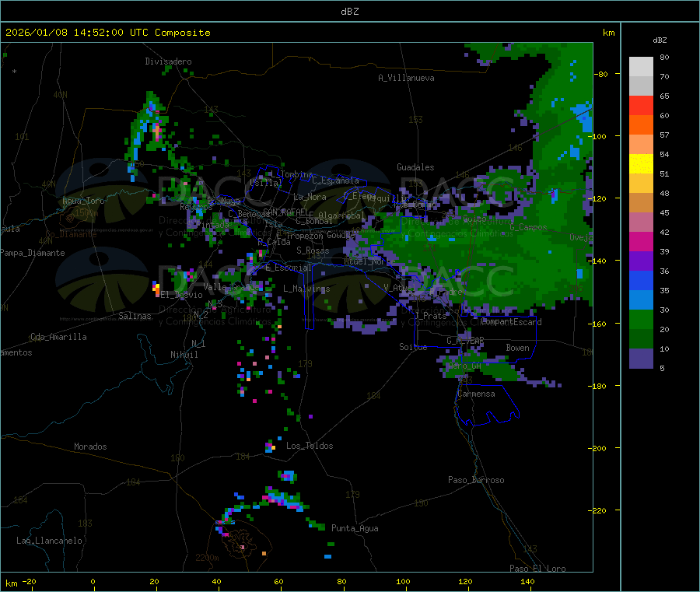Viewport: 700px width, 592px height.
Task: Click the light blue 30-35 dBZ legend swatch
Action: point(641,300)
